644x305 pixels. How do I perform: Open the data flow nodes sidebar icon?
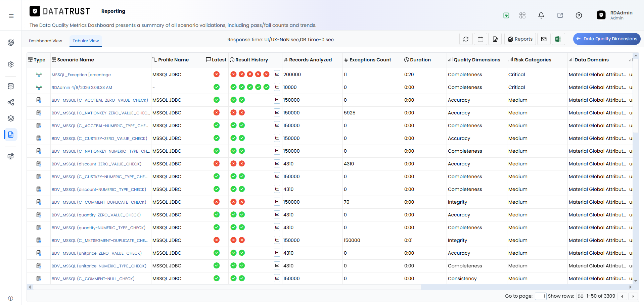pyautogui.click(x=11, y=102)
